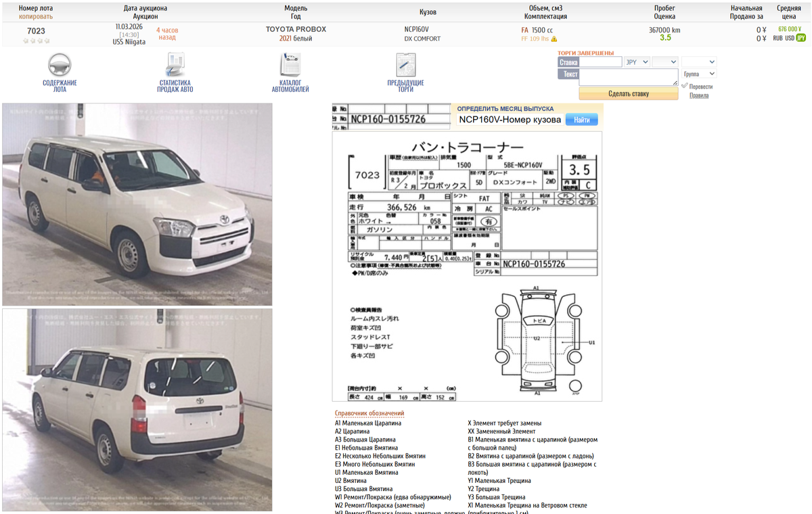This screenshot has width=812, height=514.
Task: Open the Справочник обозначений link
Action: pos(369,413)
